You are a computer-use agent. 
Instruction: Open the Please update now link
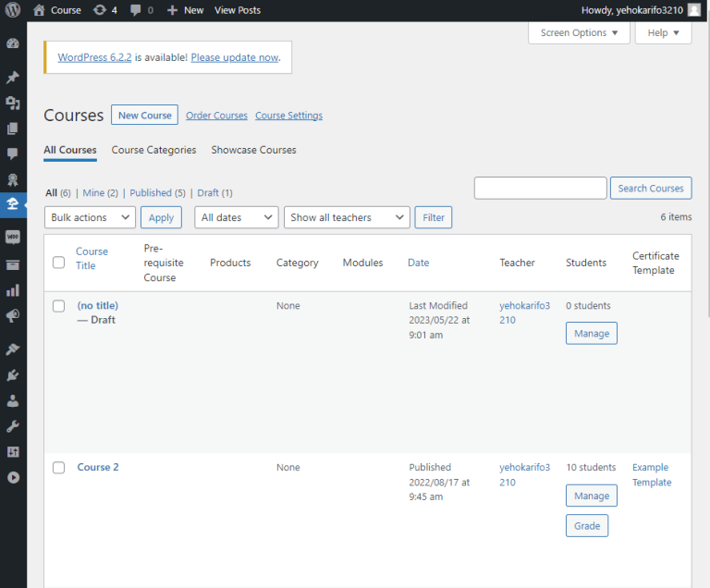coord(235,57)
